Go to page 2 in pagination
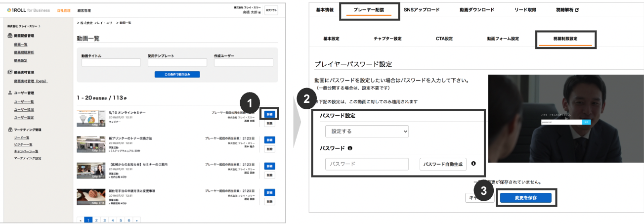The image size is (644, 224). [97, 220]
